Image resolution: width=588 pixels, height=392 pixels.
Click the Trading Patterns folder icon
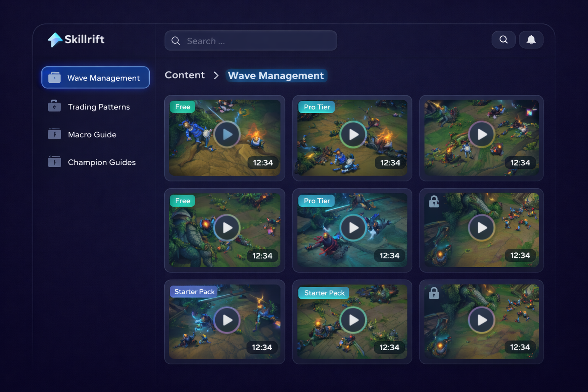pyautogui.click(x=54, y=106)
